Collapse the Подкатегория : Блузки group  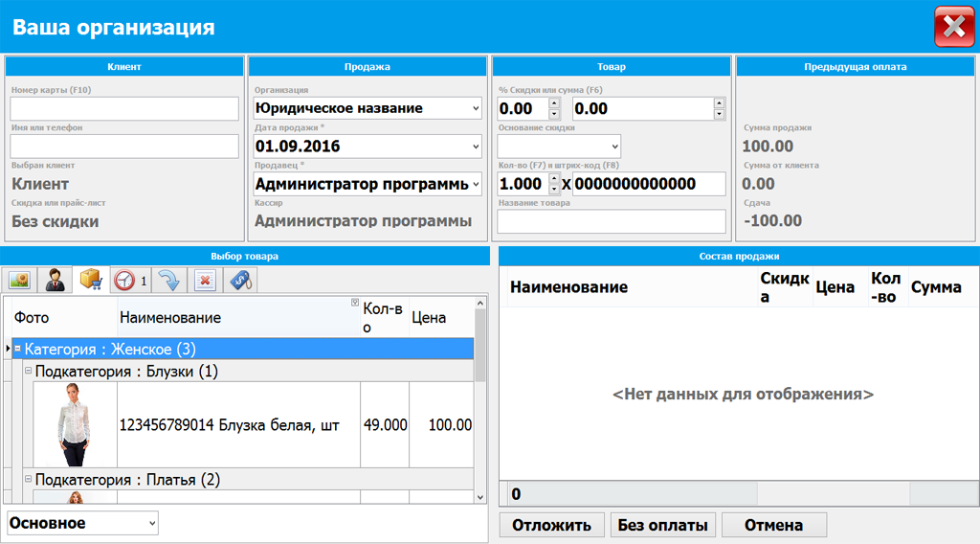point(28,371)
